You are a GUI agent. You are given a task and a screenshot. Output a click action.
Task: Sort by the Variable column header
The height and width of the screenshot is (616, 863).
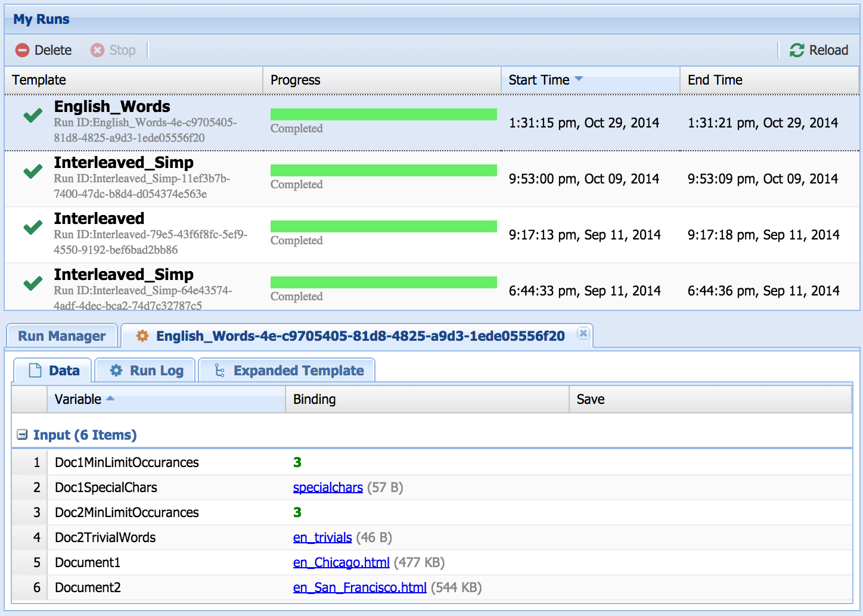pos(78,399)
